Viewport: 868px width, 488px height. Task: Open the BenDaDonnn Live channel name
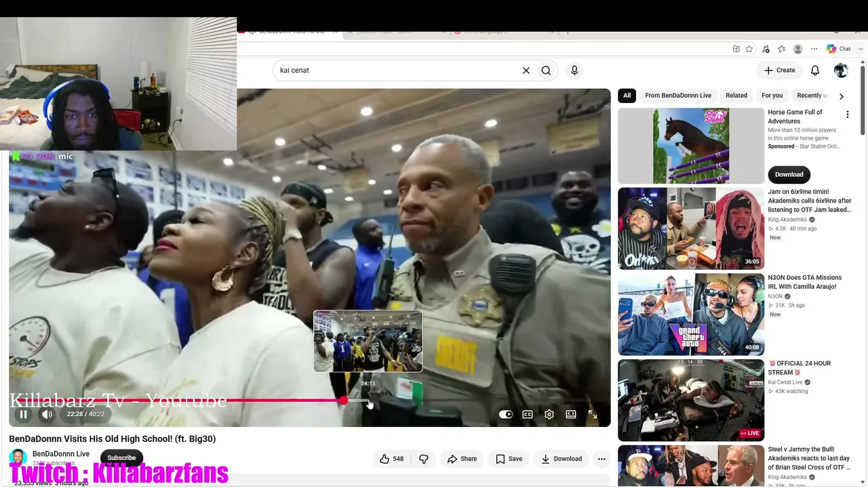(x=61, y=454)
